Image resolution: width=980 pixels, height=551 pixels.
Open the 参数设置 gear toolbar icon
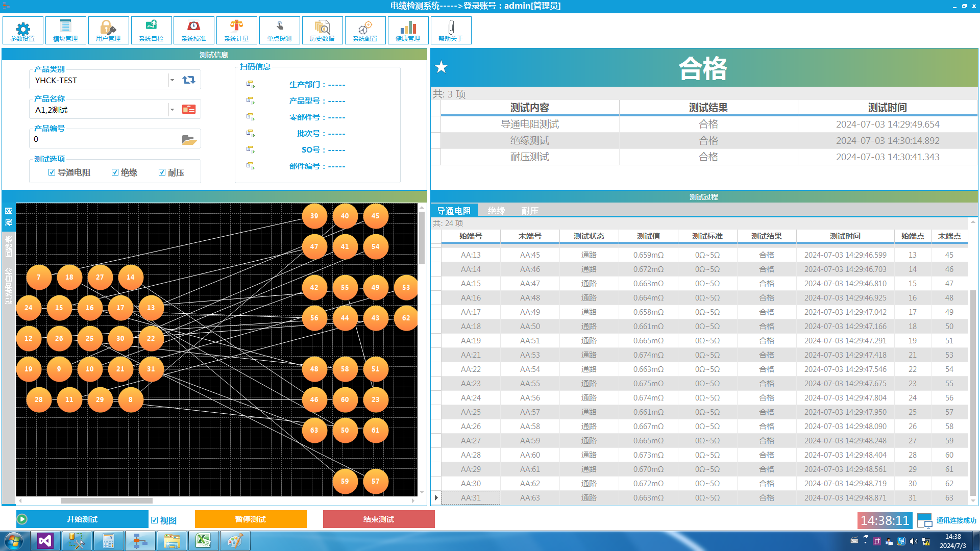pyautogui.click(x=23, y=30)
